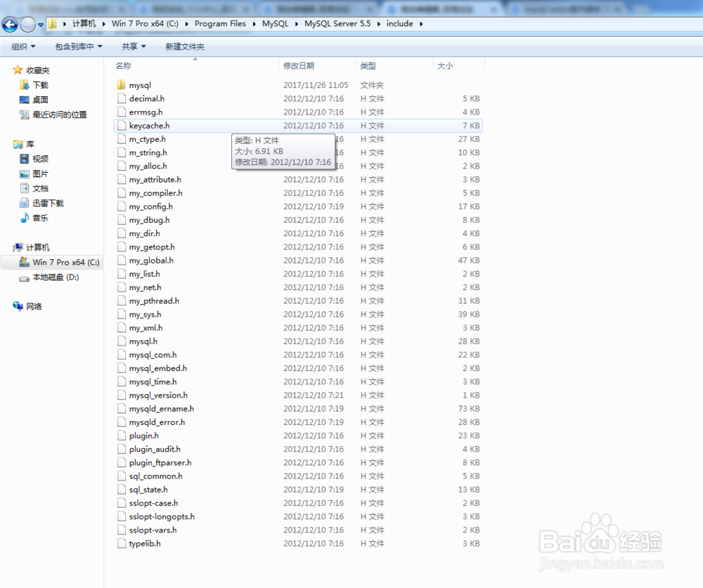This screenshot has height=588, width=703.
Task: Go to Program Files breadcrumb
Action: (220, 24)
